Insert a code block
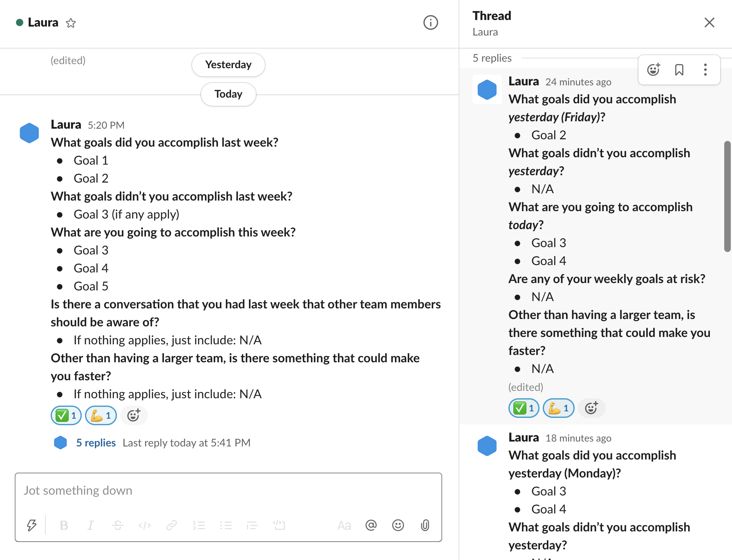 pos(280,525)
